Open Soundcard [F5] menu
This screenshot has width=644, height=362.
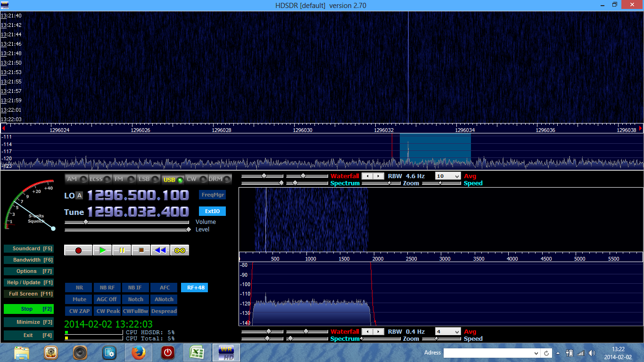click(x=28, y=248)
